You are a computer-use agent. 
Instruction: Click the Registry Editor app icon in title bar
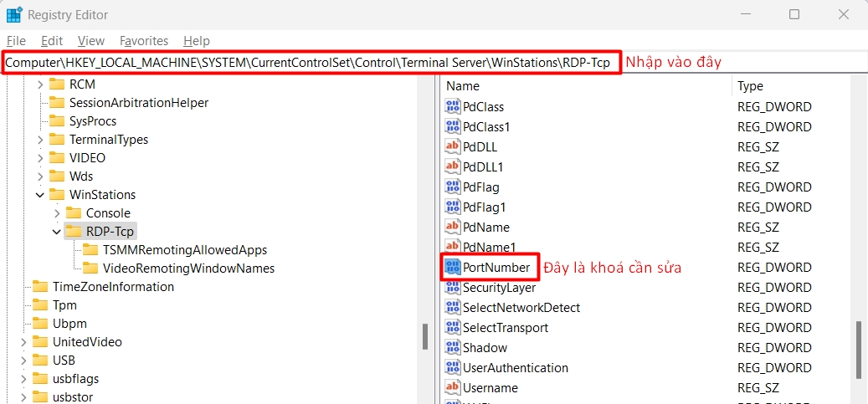click(x=14, y=14)
